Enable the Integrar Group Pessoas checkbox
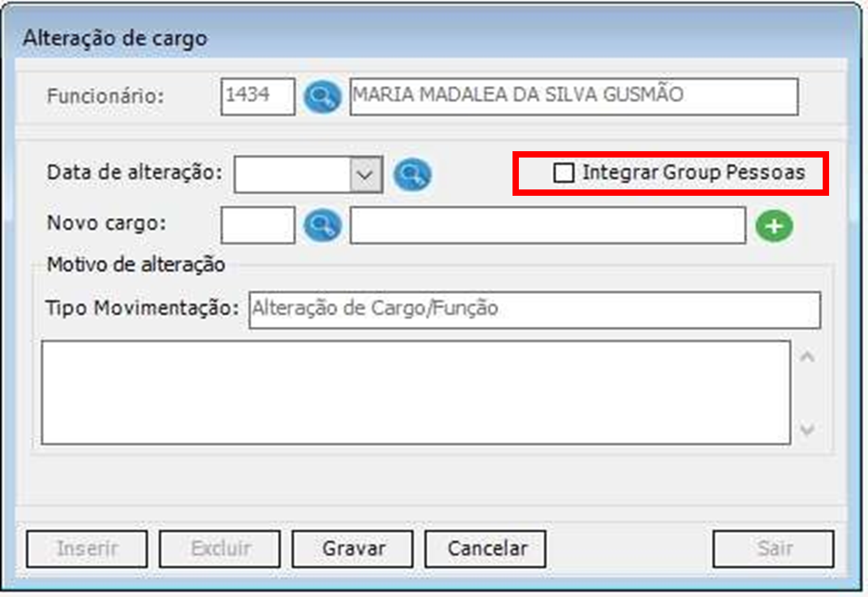 pos(564,173)
